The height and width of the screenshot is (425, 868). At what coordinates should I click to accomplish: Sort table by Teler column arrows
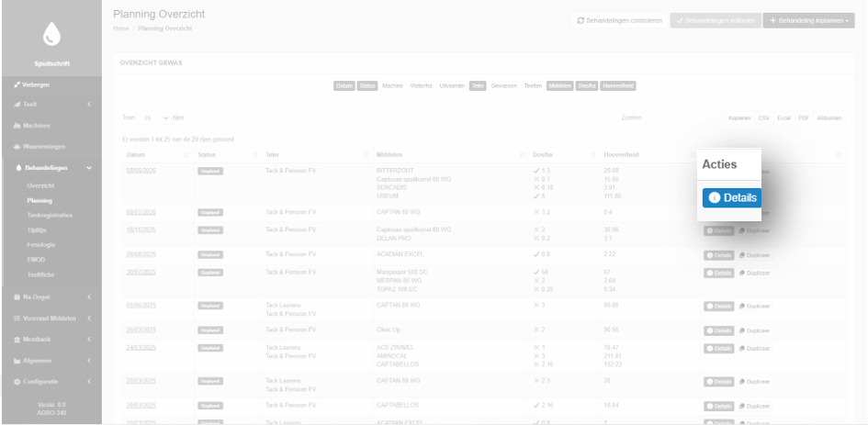[366, 155]
